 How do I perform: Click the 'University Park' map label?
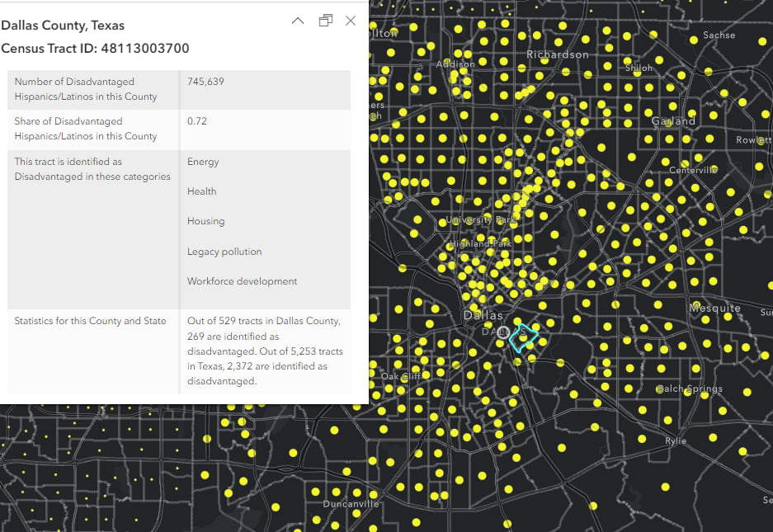point(481,220)
